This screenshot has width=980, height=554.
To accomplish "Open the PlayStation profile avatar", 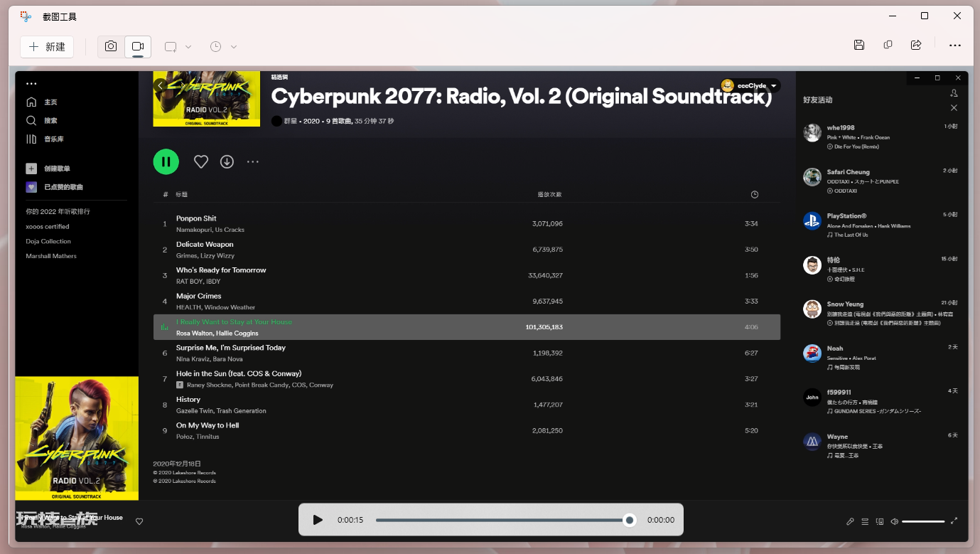I will [x=812, y=221].
